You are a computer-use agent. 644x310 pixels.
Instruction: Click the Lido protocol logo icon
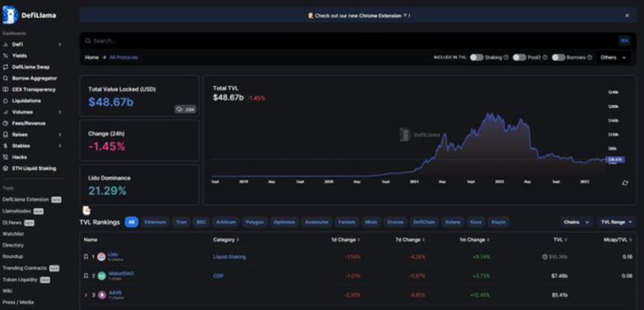101,256
